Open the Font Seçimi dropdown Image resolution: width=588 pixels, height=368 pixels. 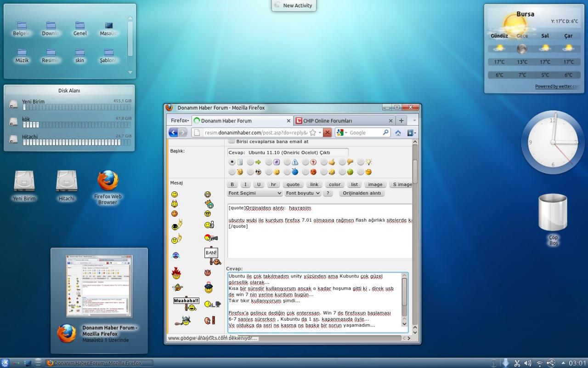point(255,193)
